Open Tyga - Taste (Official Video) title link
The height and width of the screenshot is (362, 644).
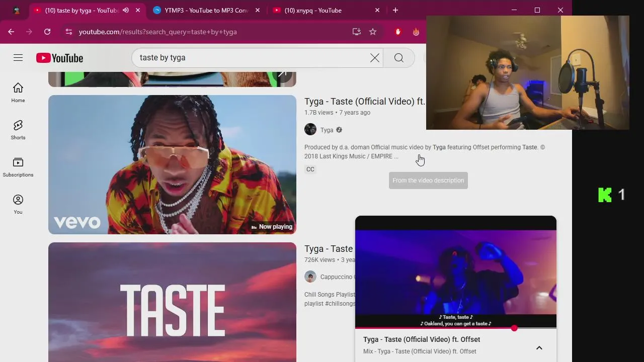click(x=365, y=102)
